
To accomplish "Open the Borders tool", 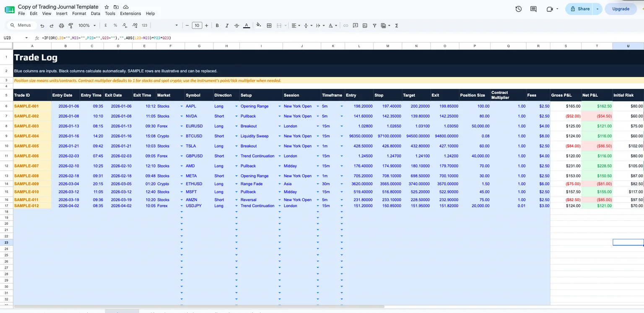I will 269,26.
